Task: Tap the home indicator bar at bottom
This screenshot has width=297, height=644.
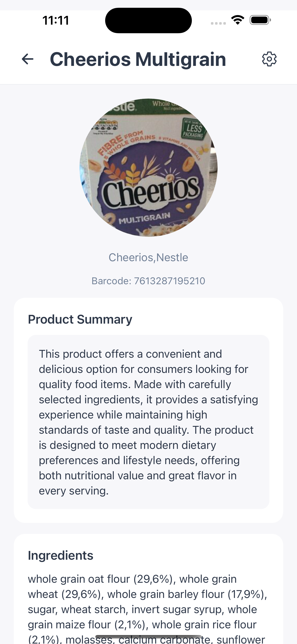Action: point(148,636)
